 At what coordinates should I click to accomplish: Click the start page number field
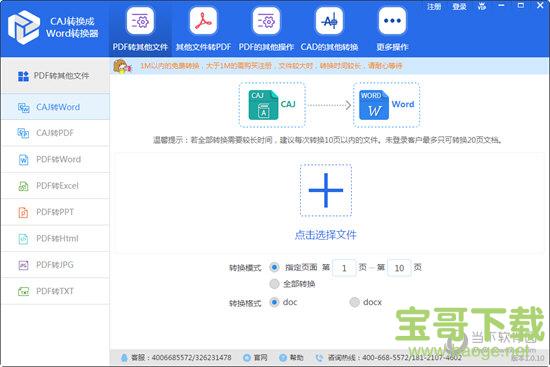pos(344,268)
